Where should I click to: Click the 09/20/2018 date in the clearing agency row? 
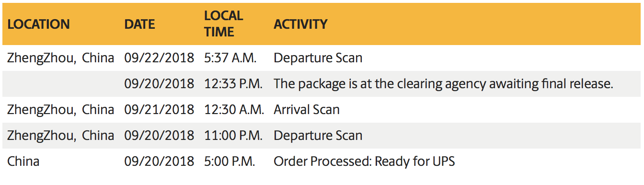[x=159, y=84]
